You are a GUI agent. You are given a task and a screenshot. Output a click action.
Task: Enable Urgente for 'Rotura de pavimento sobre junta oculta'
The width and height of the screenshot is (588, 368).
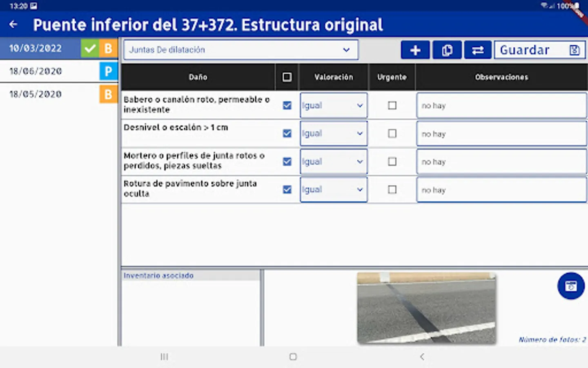tap(392, 189)
